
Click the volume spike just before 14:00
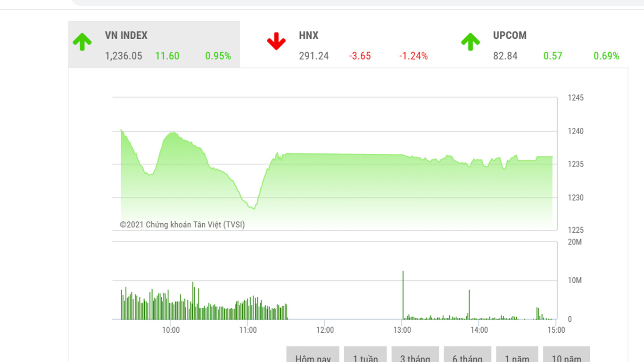(x=469, y=304)
